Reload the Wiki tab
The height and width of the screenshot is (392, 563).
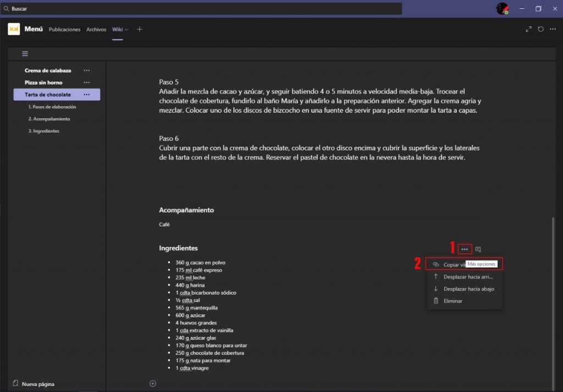[541, 29]
